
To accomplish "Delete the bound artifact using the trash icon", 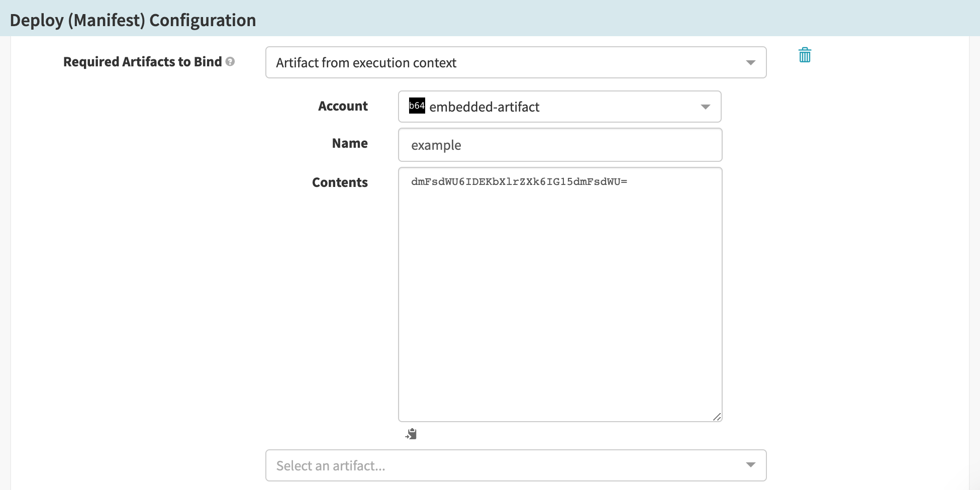I will pos(805,55).
